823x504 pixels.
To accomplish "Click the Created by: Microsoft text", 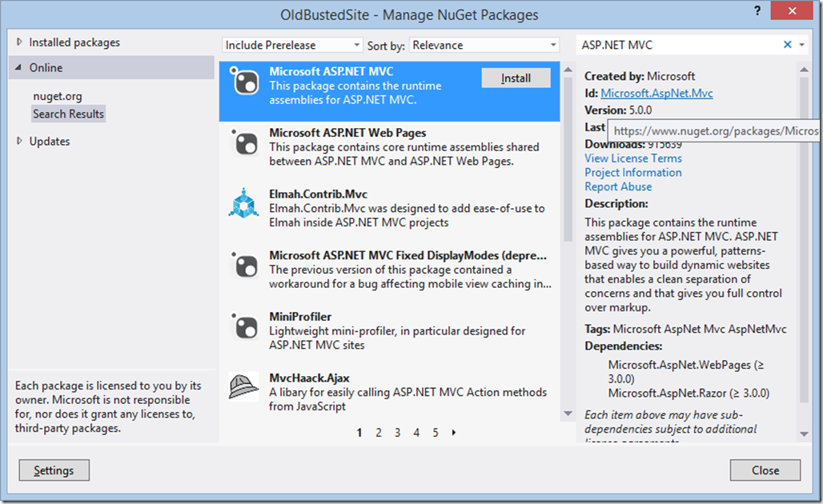I will (x=640, y=77).
